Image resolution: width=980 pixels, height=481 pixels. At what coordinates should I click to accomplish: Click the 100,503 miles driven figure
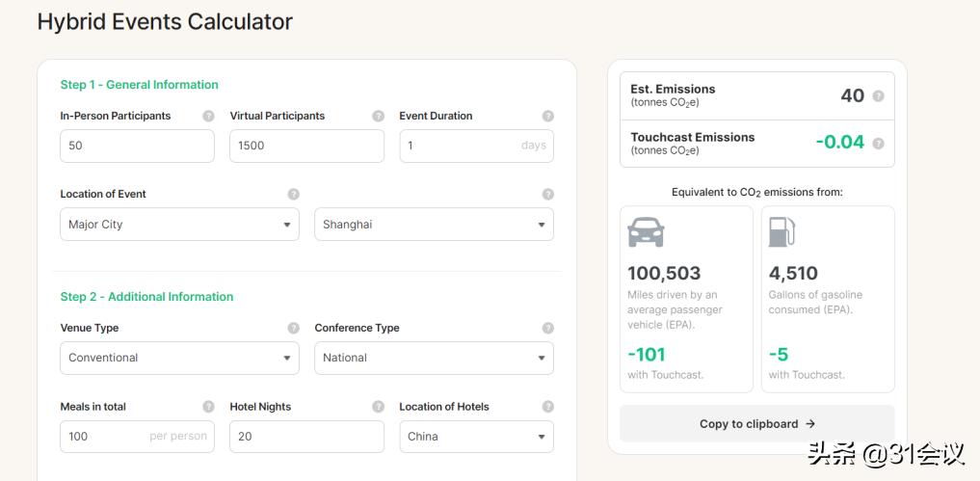tap(664, 274)
